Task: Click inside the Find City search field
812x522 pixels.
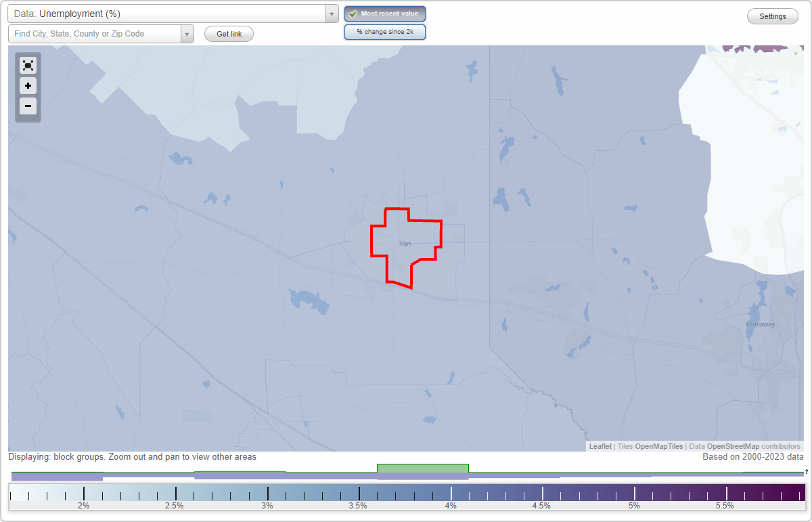Action: point(95,33)
